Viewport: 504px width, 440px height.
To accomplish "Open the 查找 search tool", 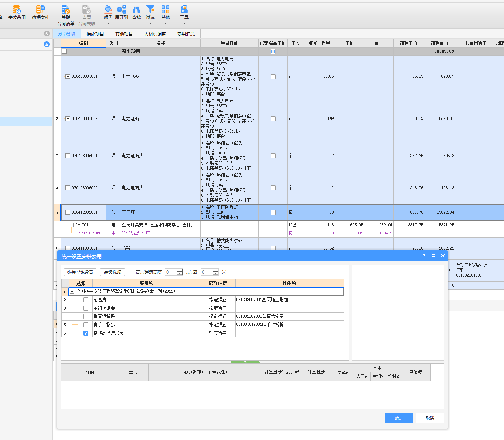I will click(x=136, y=13).
